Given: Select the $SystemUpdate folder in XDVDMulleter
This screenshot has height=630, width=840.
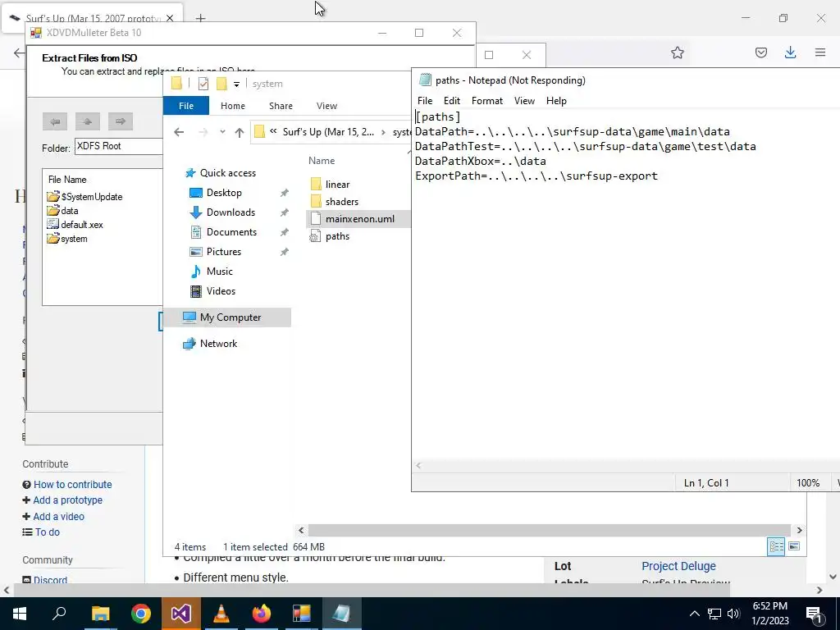Looking at the screenshot, I should click(x=85, y=197).
